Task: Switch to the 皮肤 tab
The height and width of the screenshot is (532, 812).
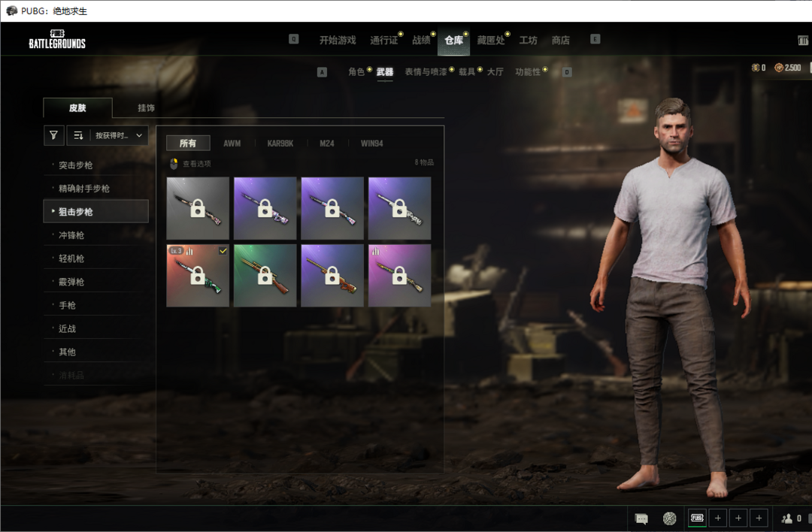Action: [x=77, y=107]
